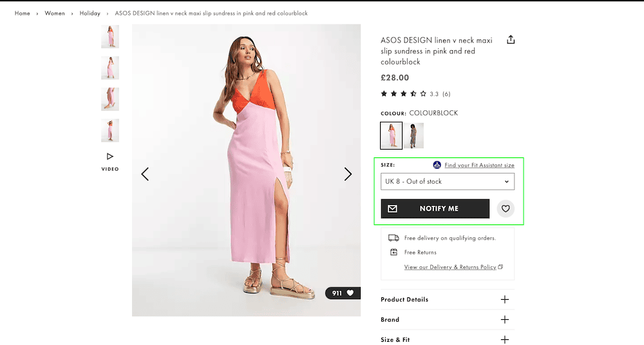The height and width of the screenshot is (345, 644).
Task: Expand the Size & Fit section
Action: coord(448,339)
